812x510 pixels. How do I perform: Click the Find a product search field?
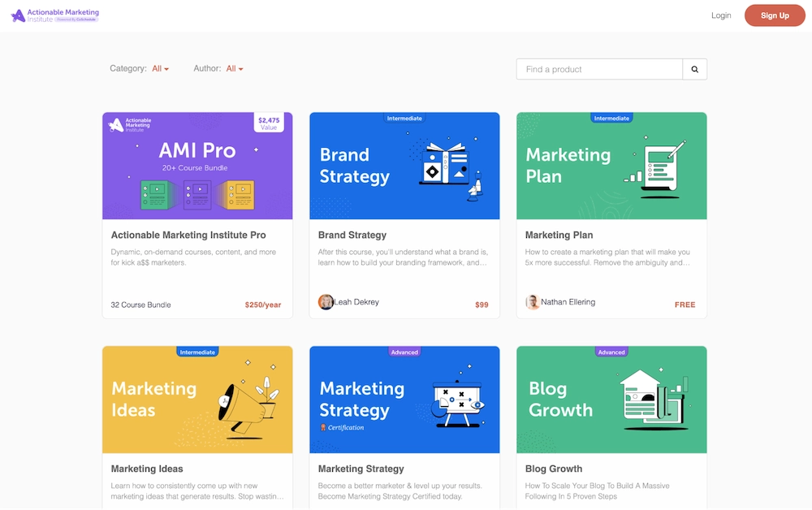pyautogui.click(x=599, y=69)
